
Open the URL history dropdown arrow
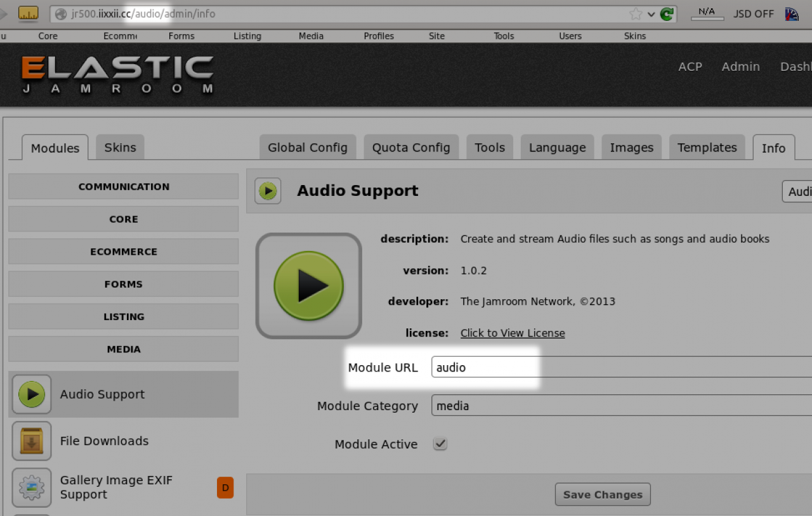(651, 14)
